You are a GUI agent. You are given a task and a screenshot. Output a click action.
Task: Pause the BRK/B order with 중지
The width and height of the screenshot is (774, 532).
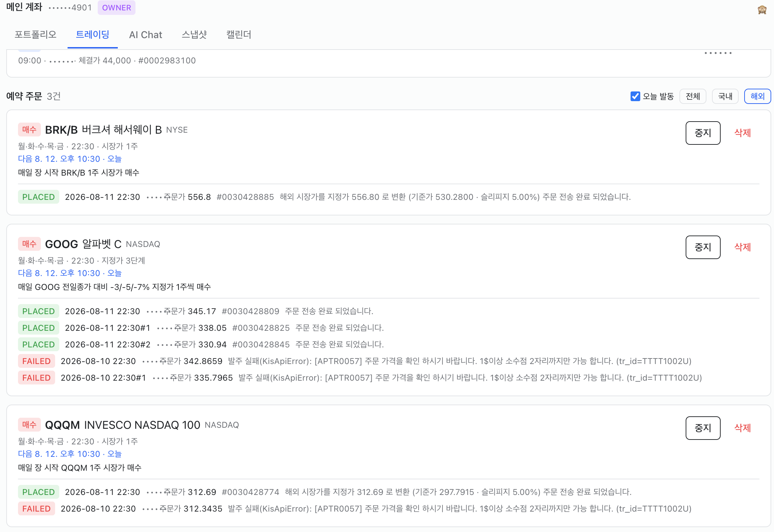(703, 133)
